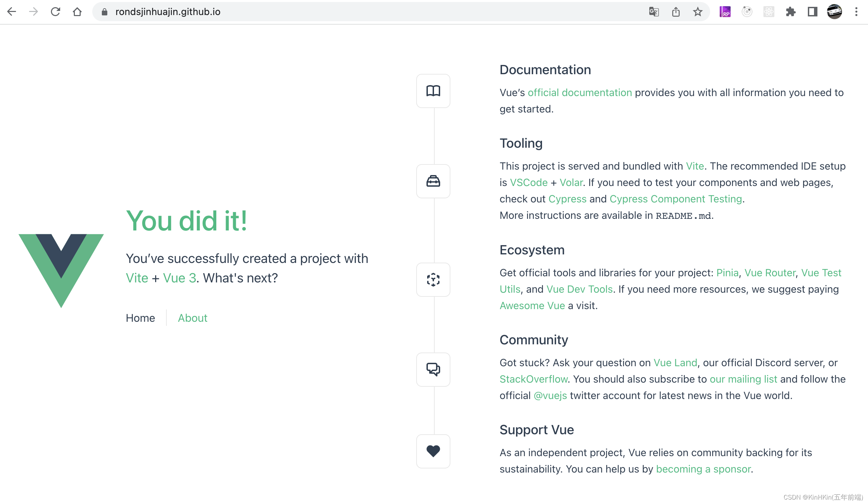Open the React DevTools extension
This screenshot has width=868, height=504.
point(769,12)
